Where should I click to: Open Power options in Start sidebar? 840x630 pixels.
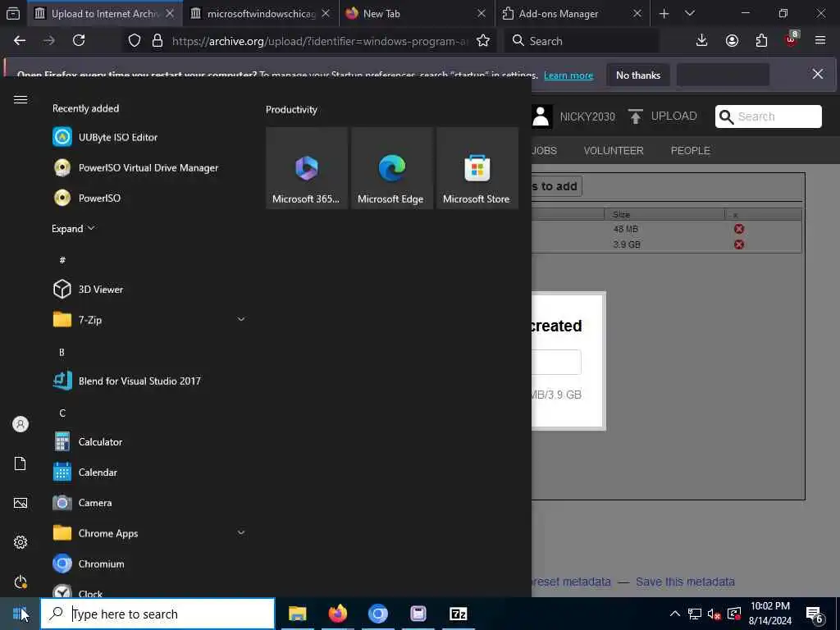click(x=21, y=582)
